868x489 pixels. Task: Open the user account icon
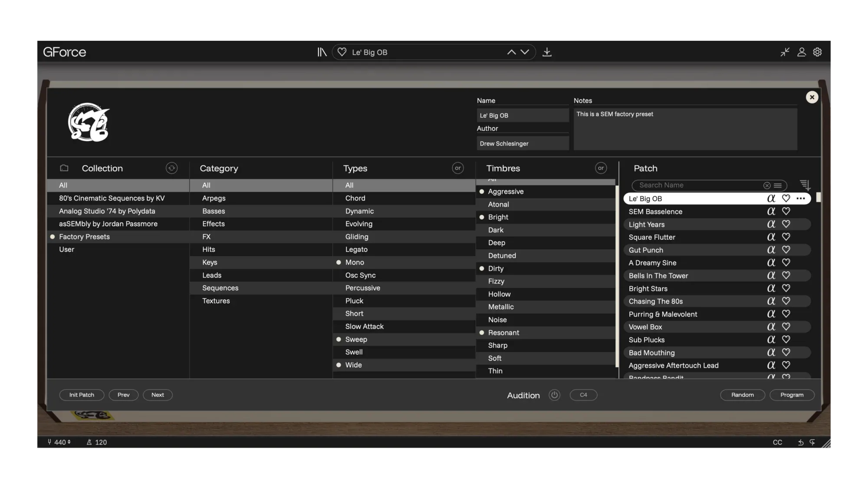pos(801,52)
